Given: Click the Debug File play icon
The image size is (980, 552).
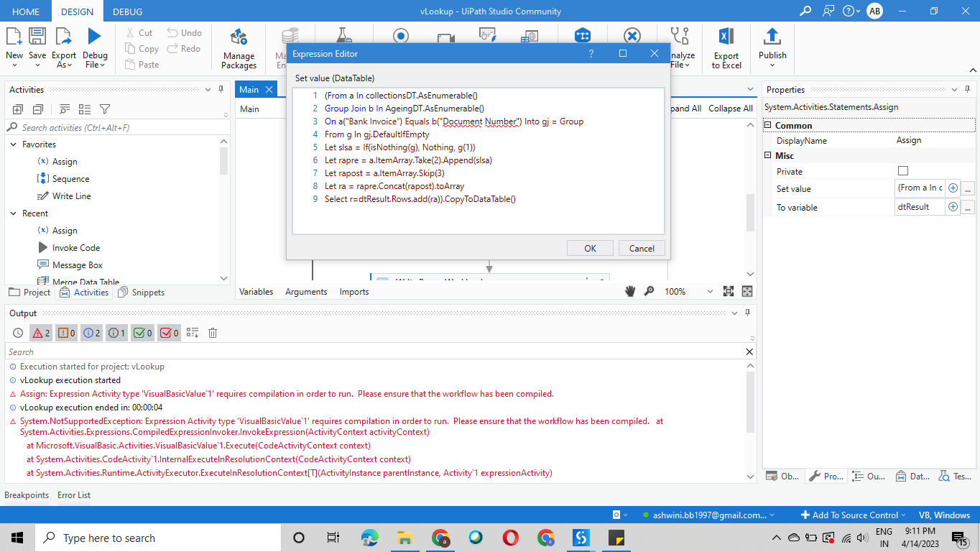Looking at the screenshot, I should 95,37.
